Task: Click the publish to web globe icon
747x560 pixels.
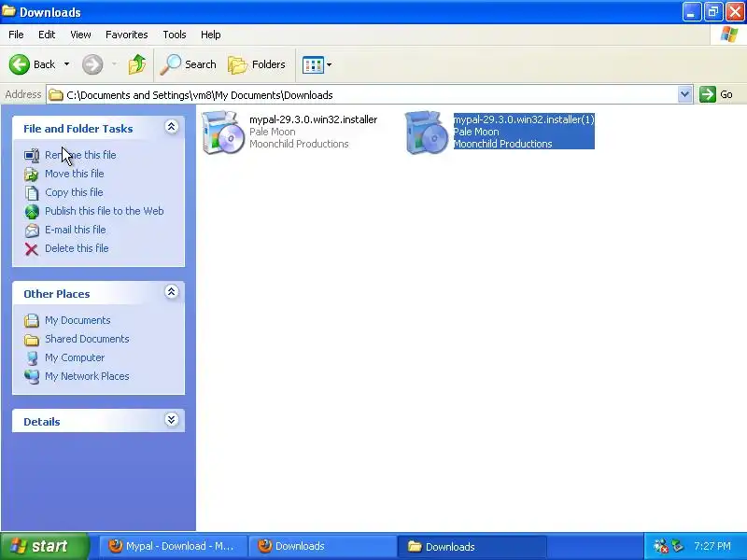Action: tap(32, 212)
